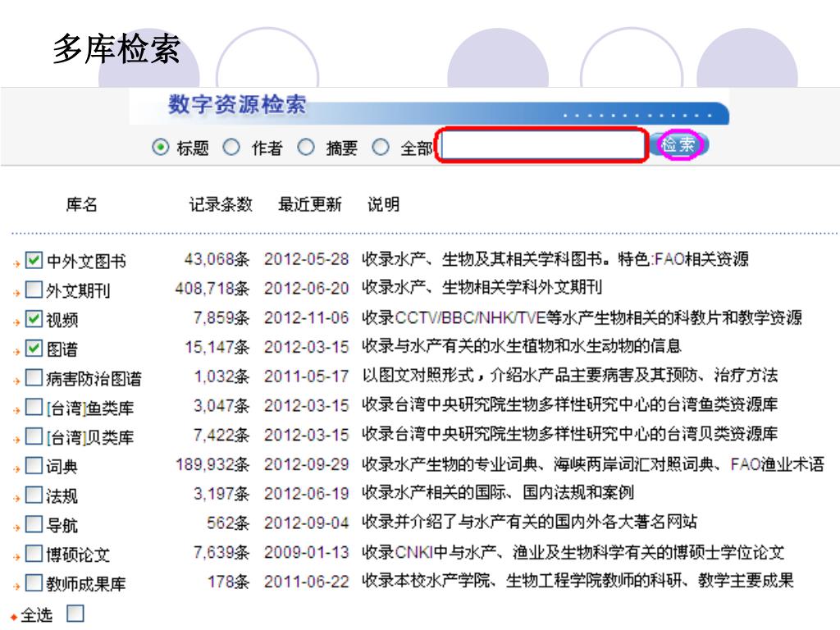Open the 词典 database link
Image resolution: width=840 pixels, height=630 pixels.
point(62,467)
